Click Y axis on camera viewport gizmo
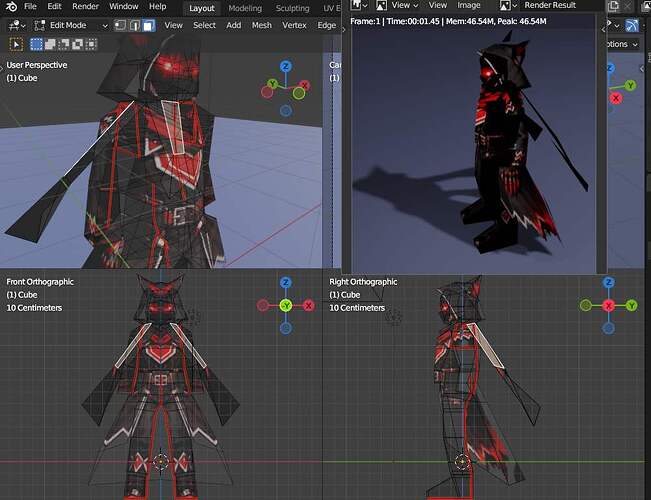This screenshot has width=651, height=500. tap(630, 86)
